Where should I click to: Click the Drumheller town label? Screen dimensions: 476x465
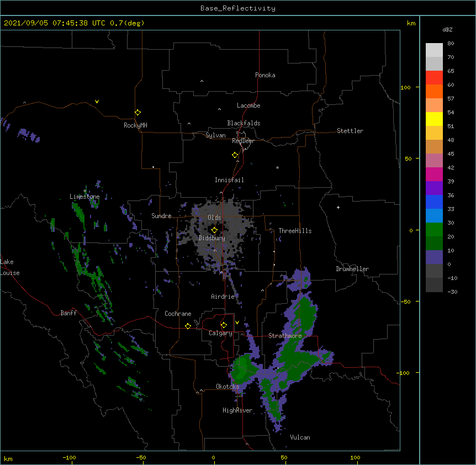coord(352,269)
